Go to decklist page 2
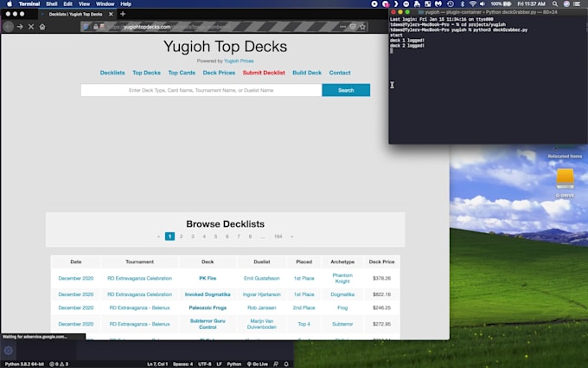Screen dimensions: 588x368 click(181, 236)
